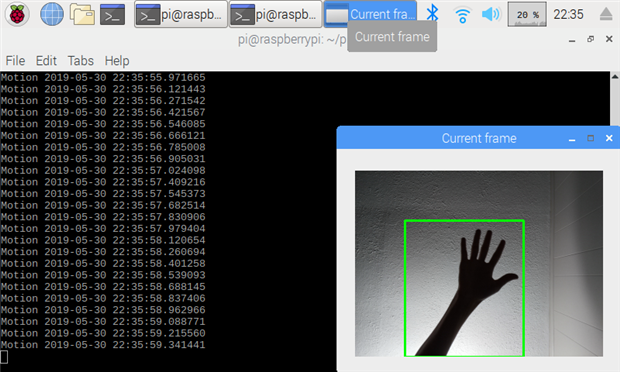Click the line 'Motion 2019-05-30 22:35:58.401258'
The height and width of the screenshot is (372, 620).
coord(103,263)
